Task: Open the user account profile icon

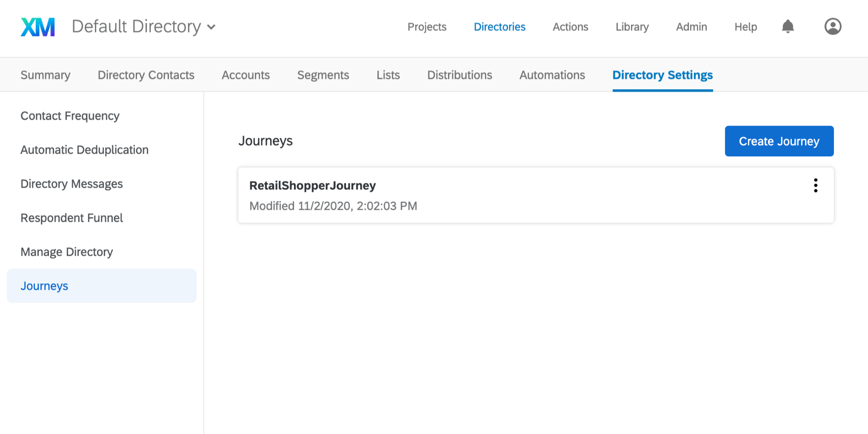Action: 833,27
